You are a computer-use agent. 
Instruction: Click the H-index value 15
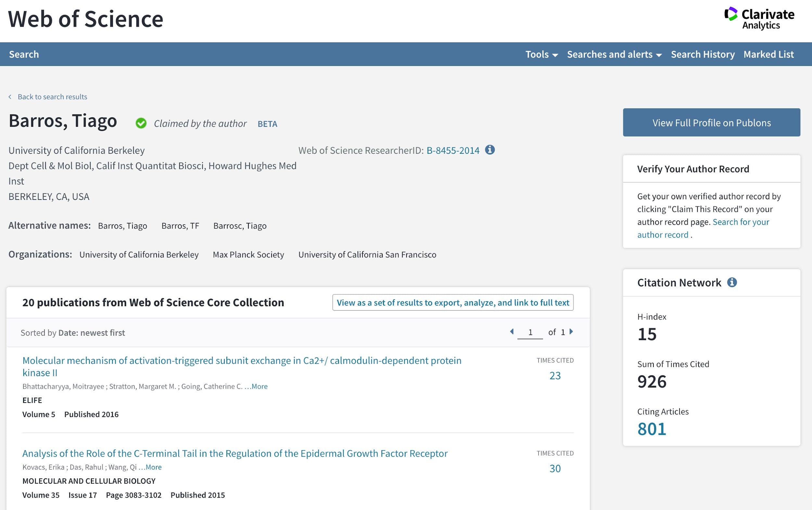[647, 334]
